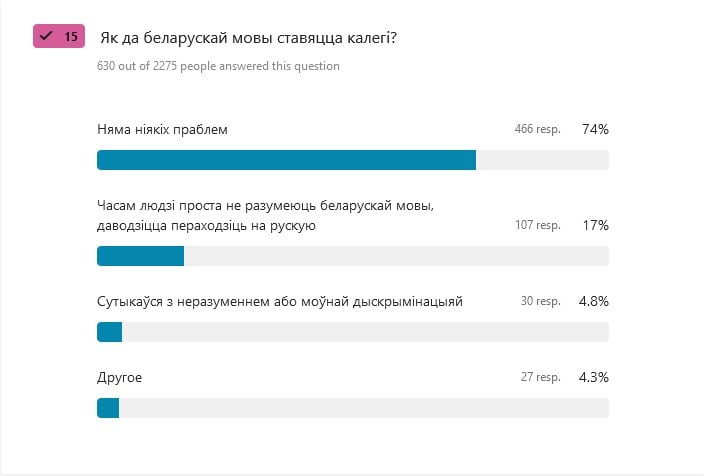Click the checkmark icon in the pink badge
This screenshot has width=704, height=476.
(x=46, y=35)
